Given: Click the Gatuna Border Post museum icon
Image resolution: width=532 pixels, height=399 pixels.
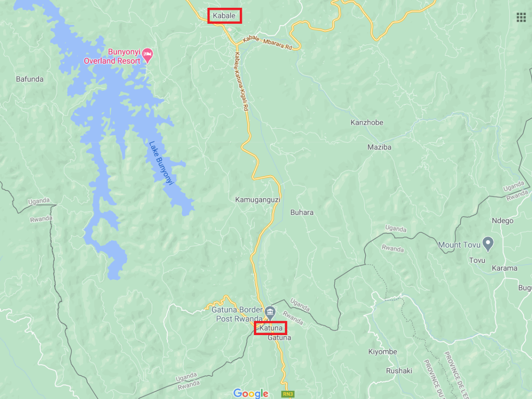Looking at the screenshot, I should [270, 313].
